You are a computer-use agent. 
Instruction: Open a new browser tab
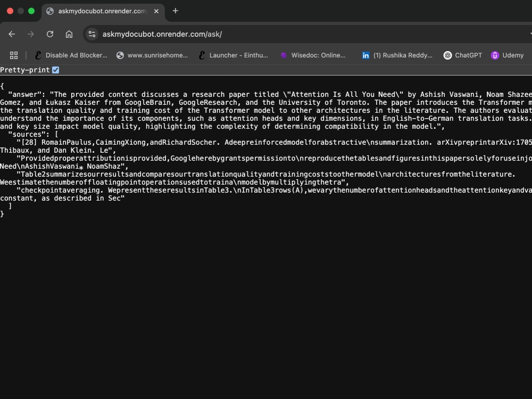[x=175, y=11]
